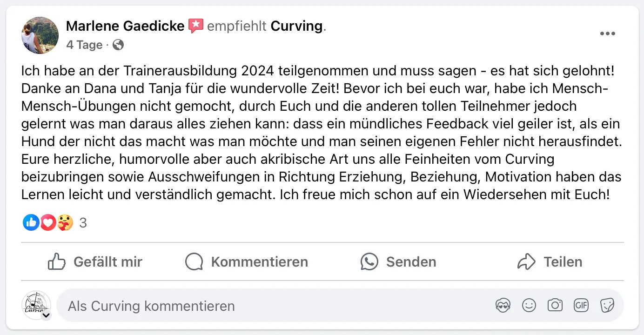Open the Curving page link
Screen dimensions: 644x335
coord(296,26)
